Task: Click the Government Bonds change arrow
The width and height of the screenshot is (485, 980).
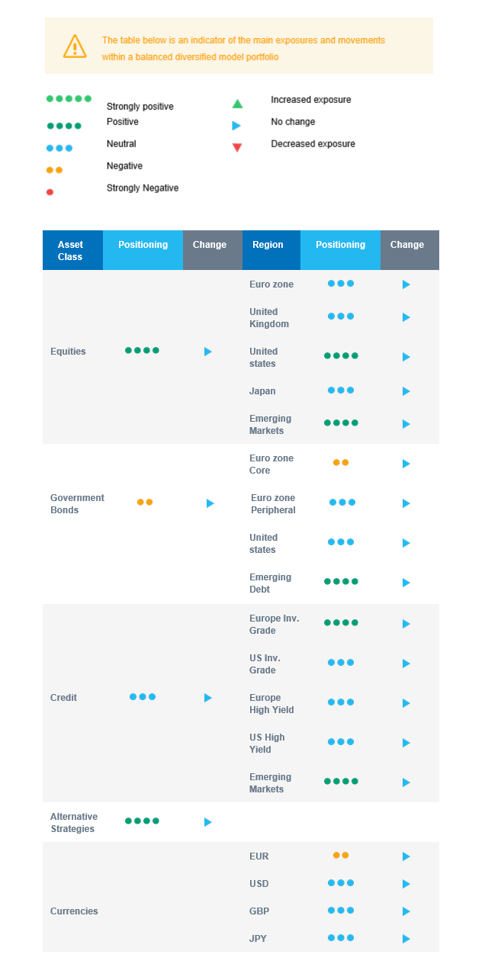Action: (x=210, y=503)
